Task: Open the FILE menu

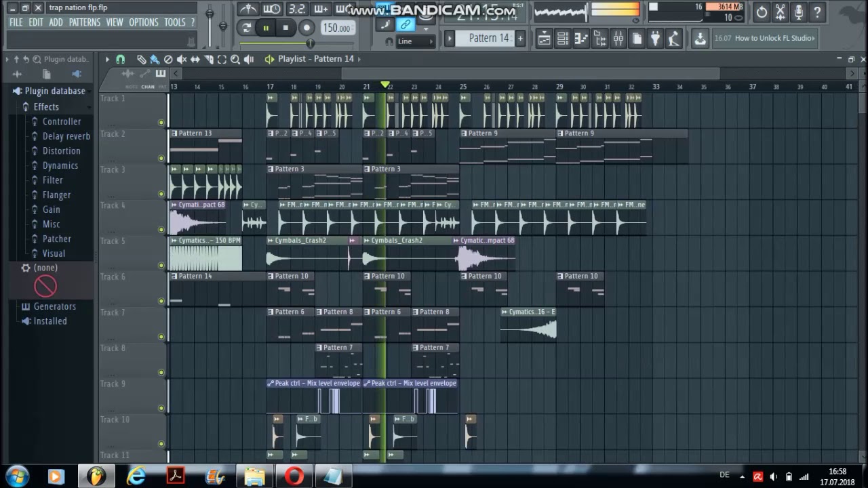Action: pyautogui.click(x=16, y=22)
